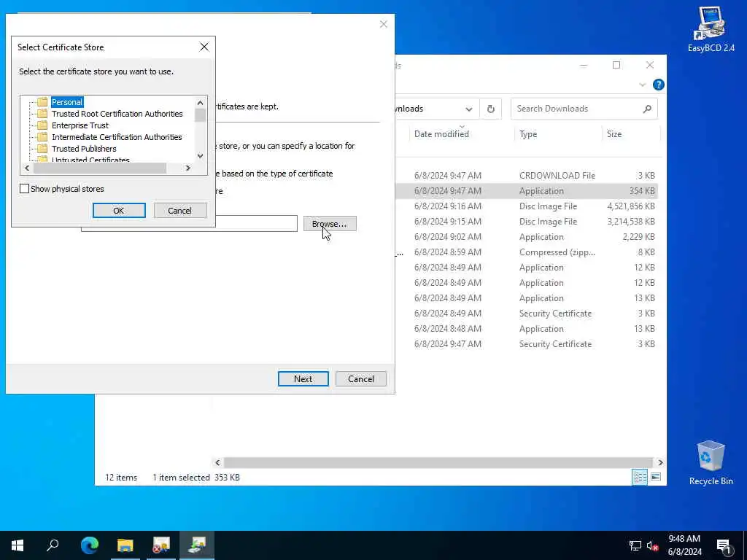Sort files by Date modified column
This screenshot has width=747, height=560.
pyautogui.click(x=441, y=134)
